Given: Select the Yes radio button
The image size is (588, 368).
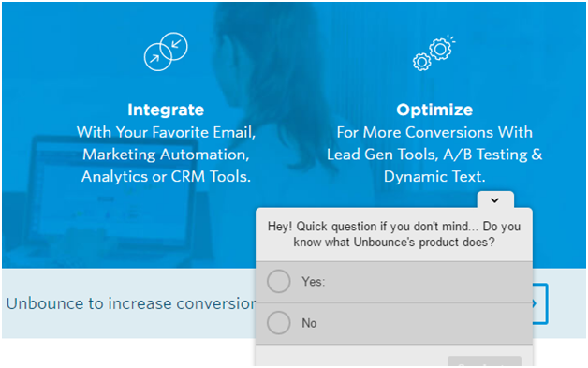Looking at the screenshot, I should pyautogui.click(x=279, y=281).
